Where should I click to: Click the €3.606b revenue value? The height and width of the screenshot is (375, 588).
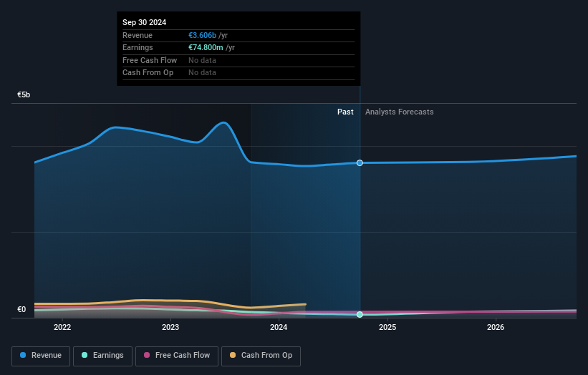tap(202, 35)
